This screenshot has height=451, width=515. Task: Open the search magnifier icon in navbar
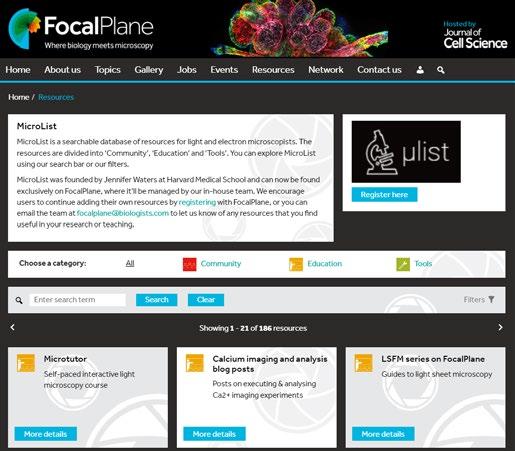coord(441,70)
